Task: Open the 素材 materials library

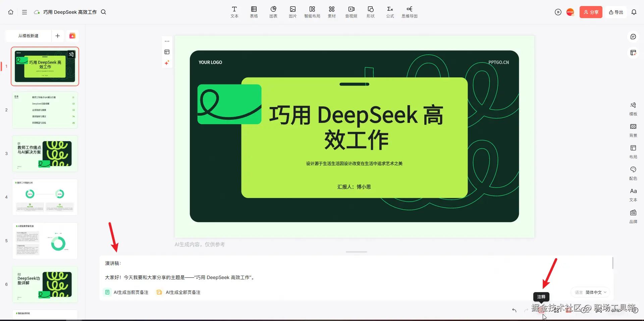Action: (x=332, y=12)
